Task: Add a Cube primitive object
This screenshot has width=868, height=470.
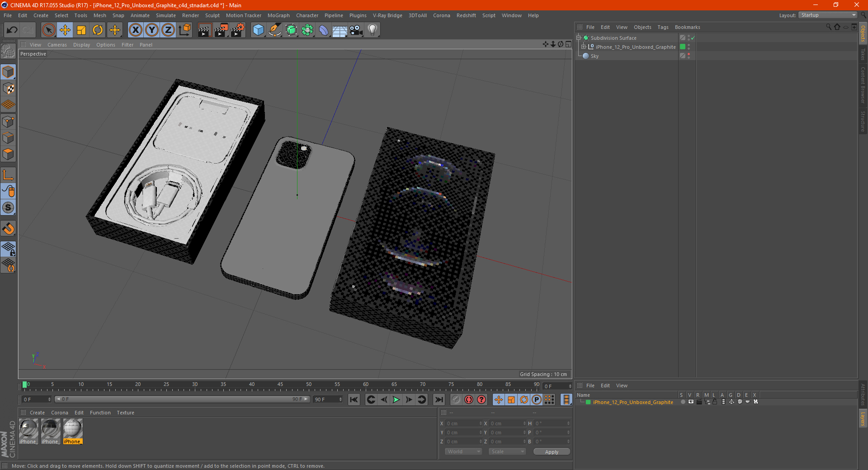Action: click(258, 30)
